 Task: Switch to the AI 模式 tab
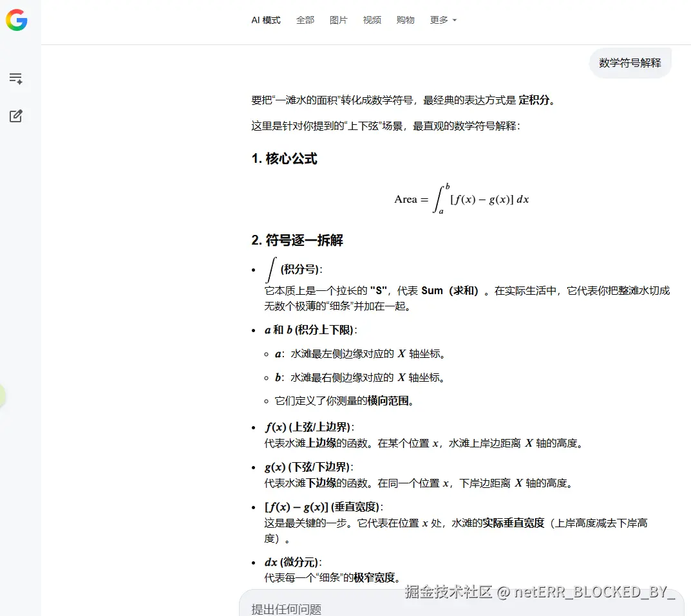tap(265, 20)
